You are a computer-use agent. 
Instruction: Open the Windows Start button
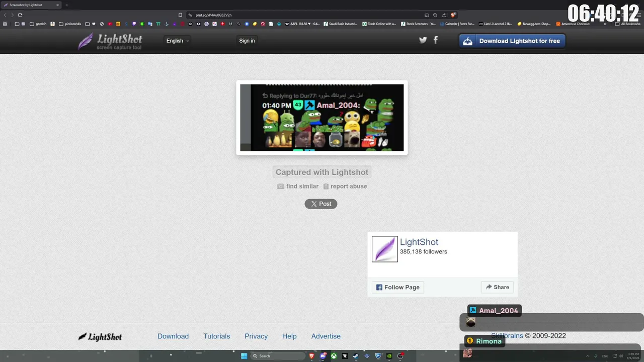(244, 356)
